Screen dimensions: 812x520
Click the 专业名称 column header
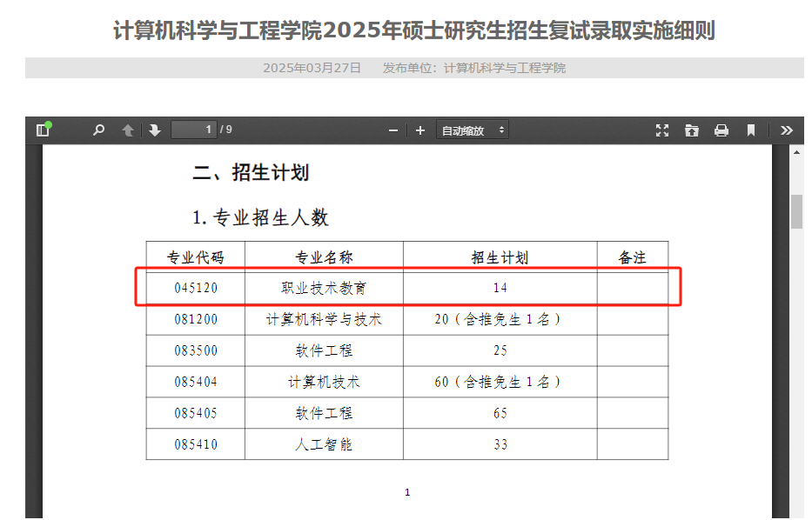324,257
